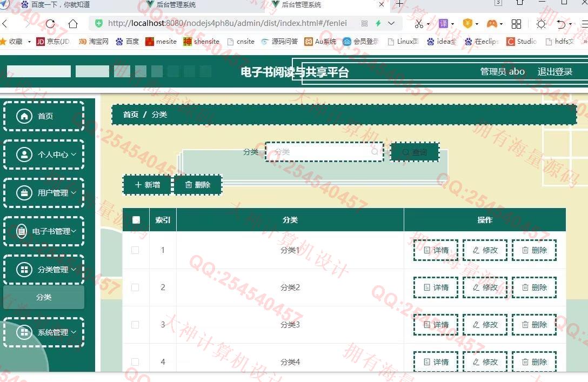Click 退出登录 to log out
The width and height of the screenshot is (588, 382).
coord(554,72)
